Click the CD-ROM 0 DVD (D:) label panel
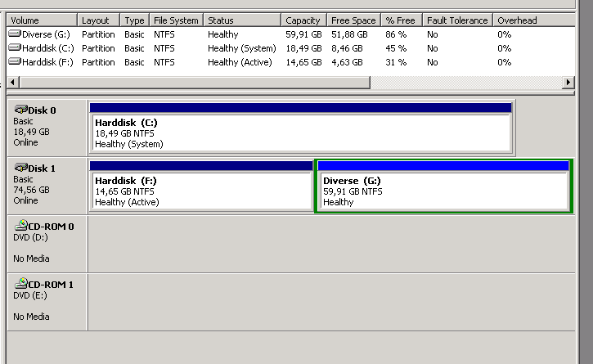Image resolution: width=593 pixels, height=364 pixels. point(47,244)
